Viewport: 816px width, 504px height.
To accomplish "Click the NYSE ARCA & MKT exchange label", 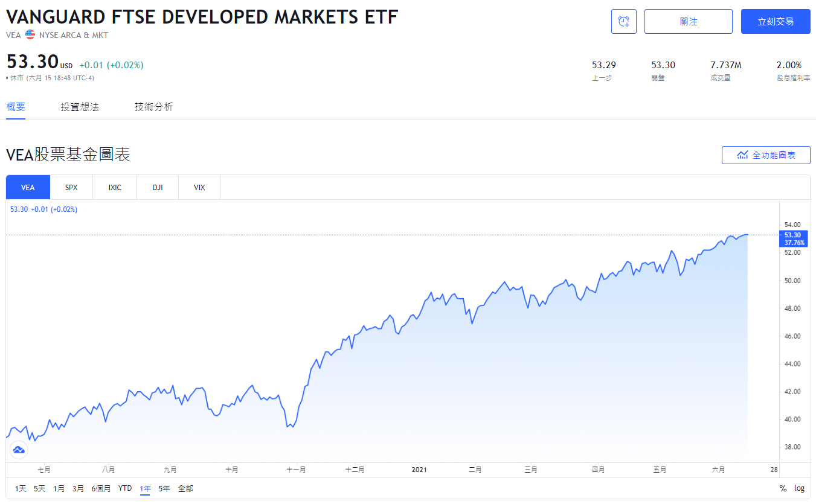I will 74,35.
